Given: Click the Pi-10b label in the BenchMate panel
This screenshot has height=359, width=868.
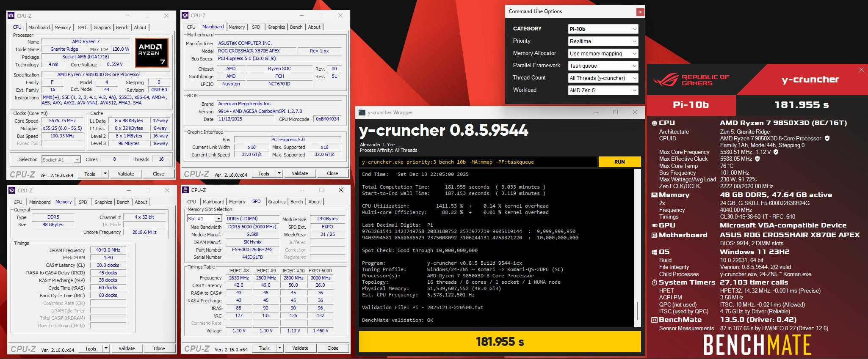Looking at the screenshot, I should [x=691, y=105].
